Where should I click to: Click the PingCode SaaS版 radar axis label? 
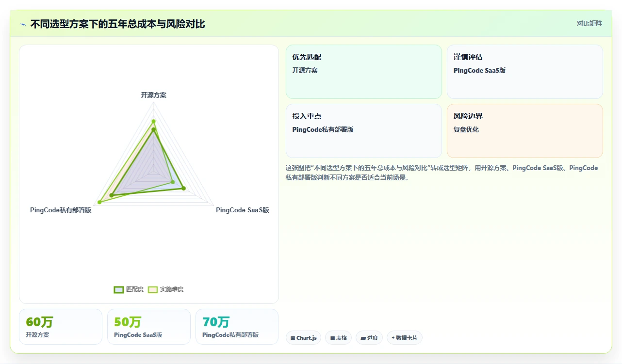[243, 210]
